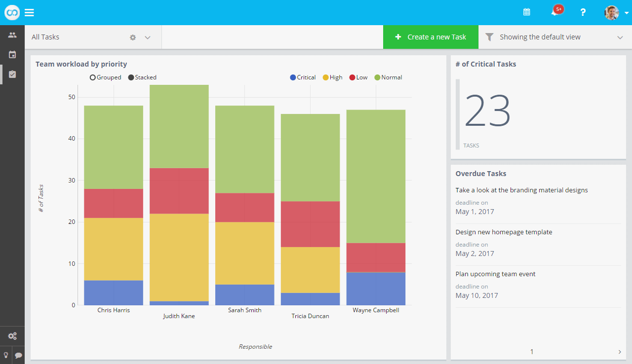
Task: Go to next page of Overdue Tasks
Action: point(620,352)
